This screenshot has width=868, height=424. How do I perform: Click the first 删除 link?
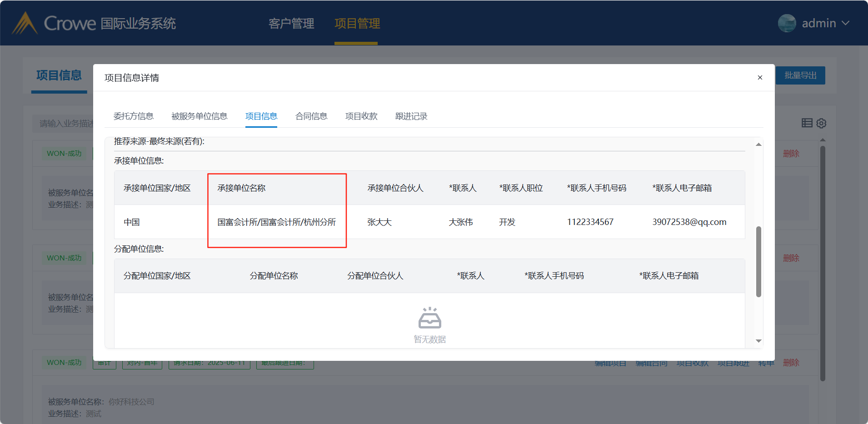coord(791,154)
